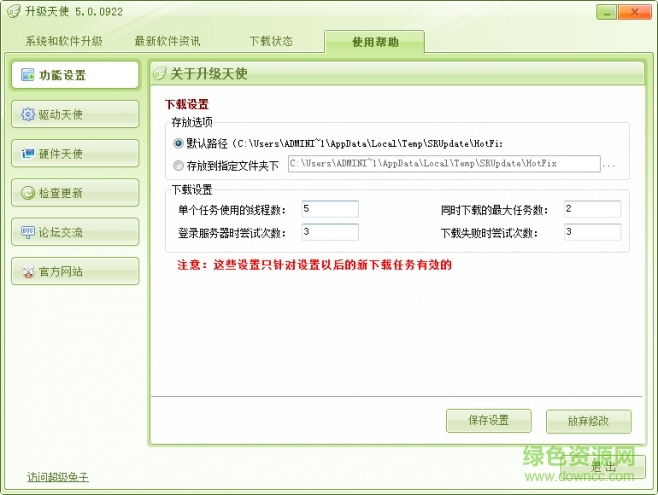Click the 功能设置 sidebar icon
658x495 pixels.
pos(27,75)
